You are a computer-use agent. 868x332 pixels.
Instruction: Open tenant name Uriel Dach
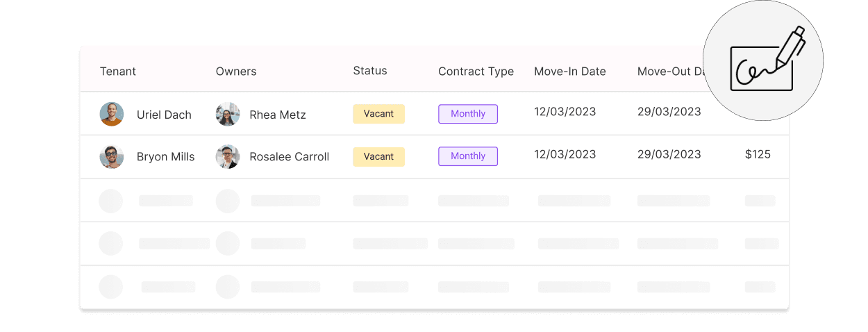(164, 115)
